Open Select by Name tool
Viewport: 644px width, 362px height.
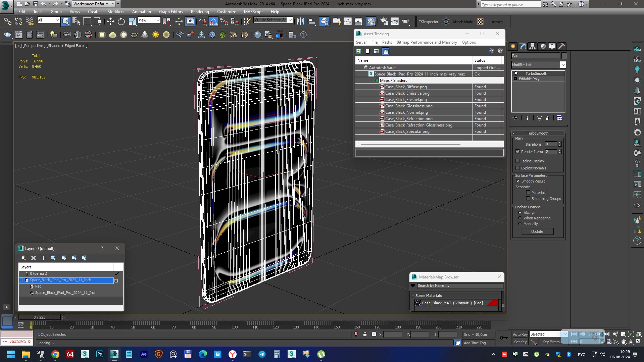(76, 22)
